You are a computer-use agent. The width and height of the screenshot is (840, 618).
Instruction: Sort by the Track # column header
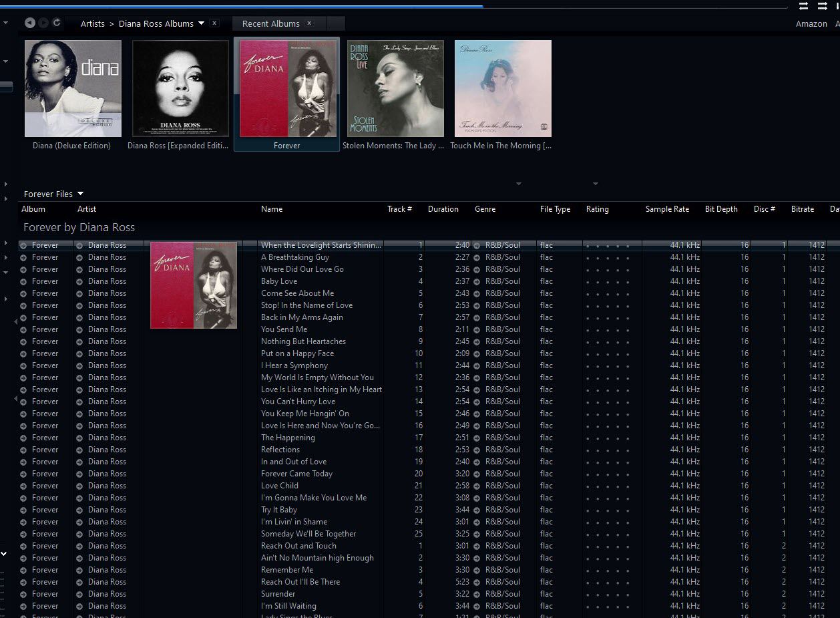tap(399, 209)
